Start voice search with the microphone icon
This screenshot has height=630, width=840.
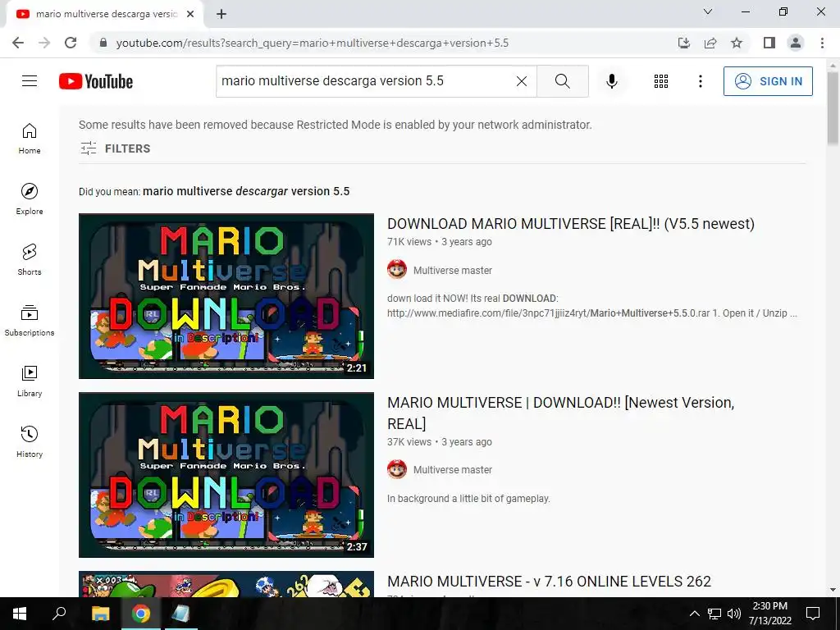(x=611, y=81)
